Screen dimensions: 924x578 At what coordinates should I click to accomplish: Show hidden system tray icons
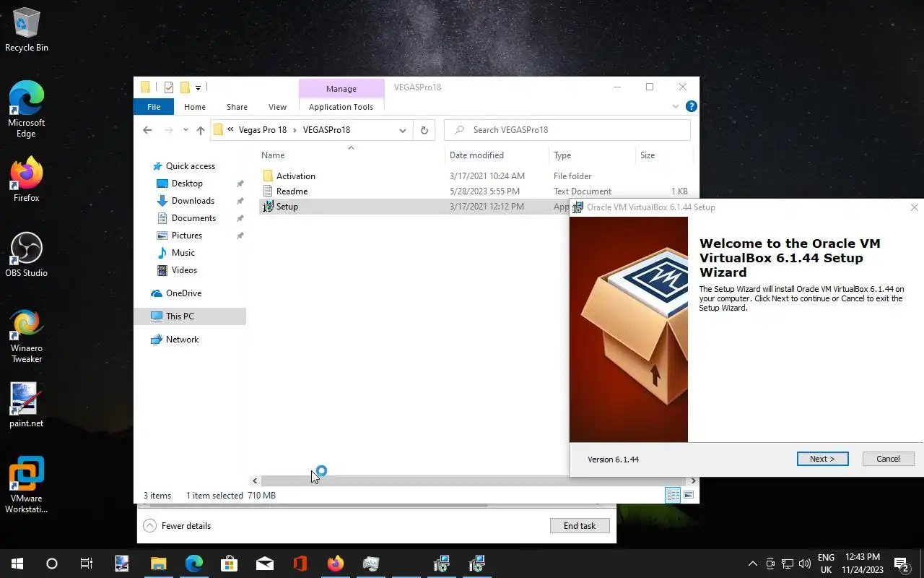coord(752,564)
